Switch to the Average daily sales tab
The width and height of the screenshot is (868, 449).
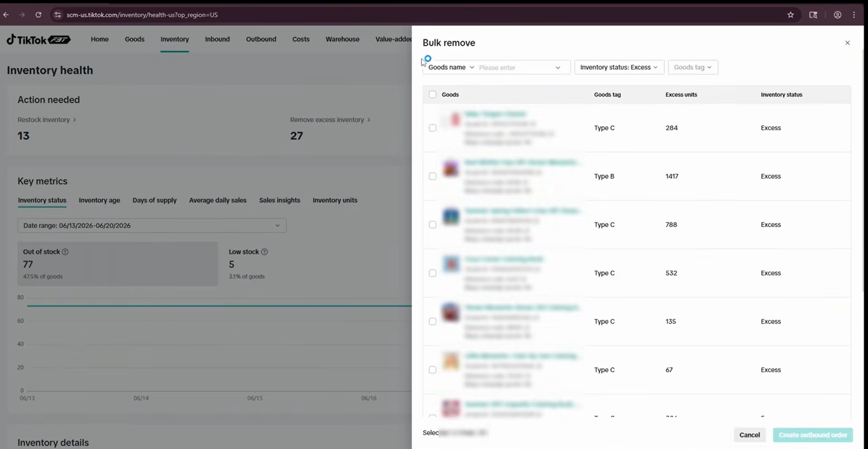point(217,200)
